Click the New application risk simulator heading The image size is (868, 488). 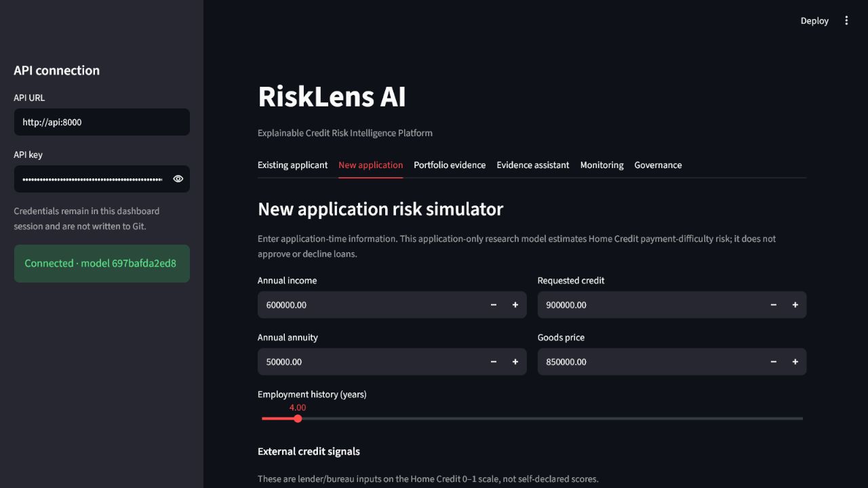pos(380,209)
